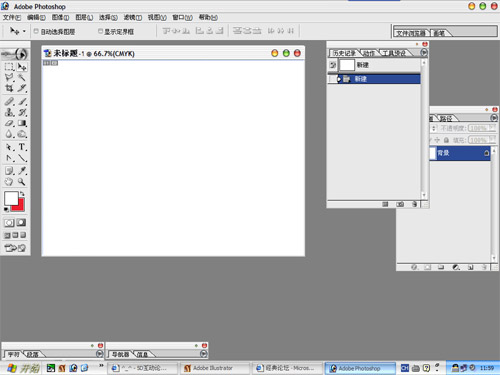This screenshot has height=375, width=500.
Task: Select the Magic Wand tool
Action: point(22,77)
